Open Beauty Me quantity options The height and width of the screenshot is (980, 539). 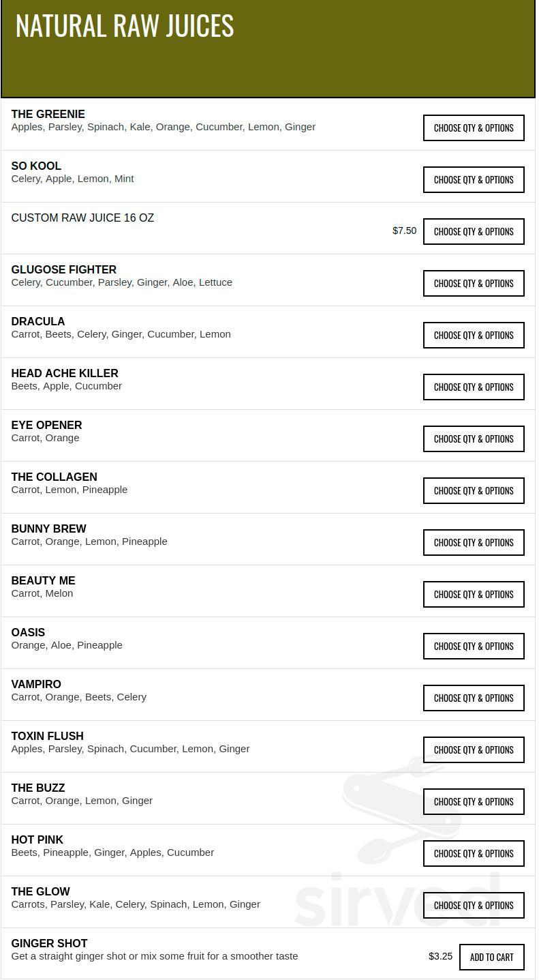pyautogui.click(x=474, y=595)
